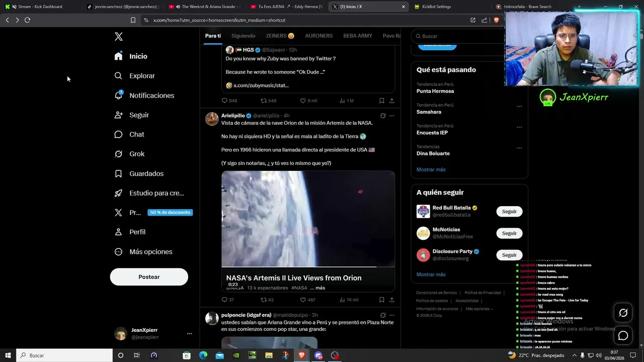
Task: Share the HGS post
Action: click(x=391, y=101)
